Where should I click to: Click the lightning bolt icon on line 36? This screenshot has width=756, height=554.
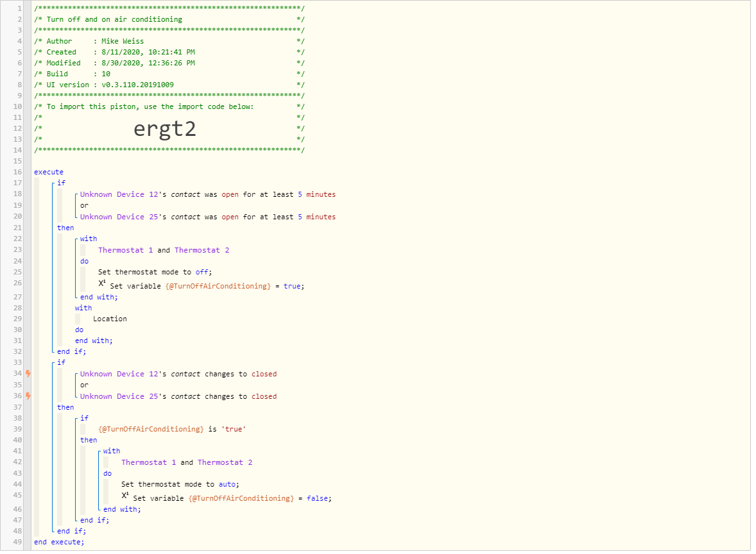(x=28, y=396)
